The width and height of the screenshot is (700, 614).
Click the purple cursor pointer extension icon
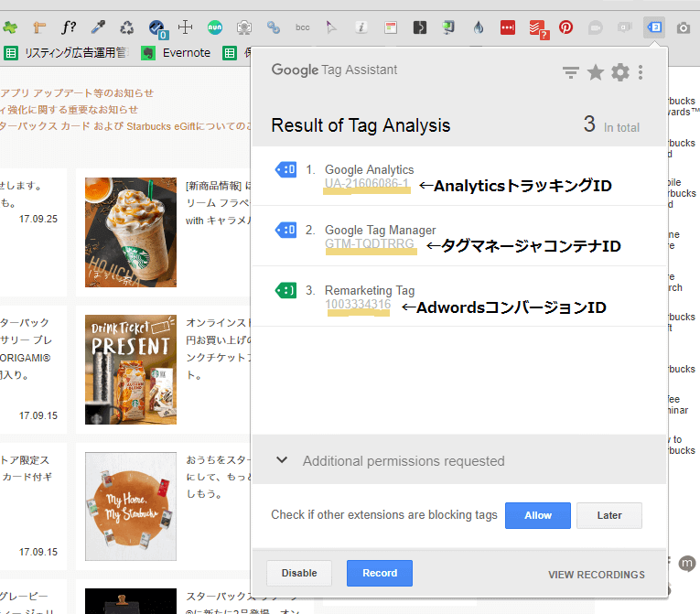[x=331, y=27]
